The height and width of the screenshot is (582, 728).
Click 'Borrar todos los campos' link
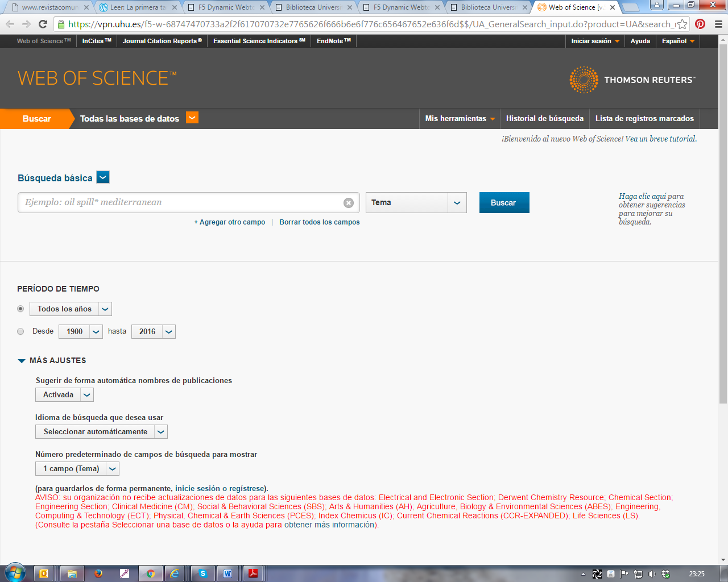coord(320,222)
